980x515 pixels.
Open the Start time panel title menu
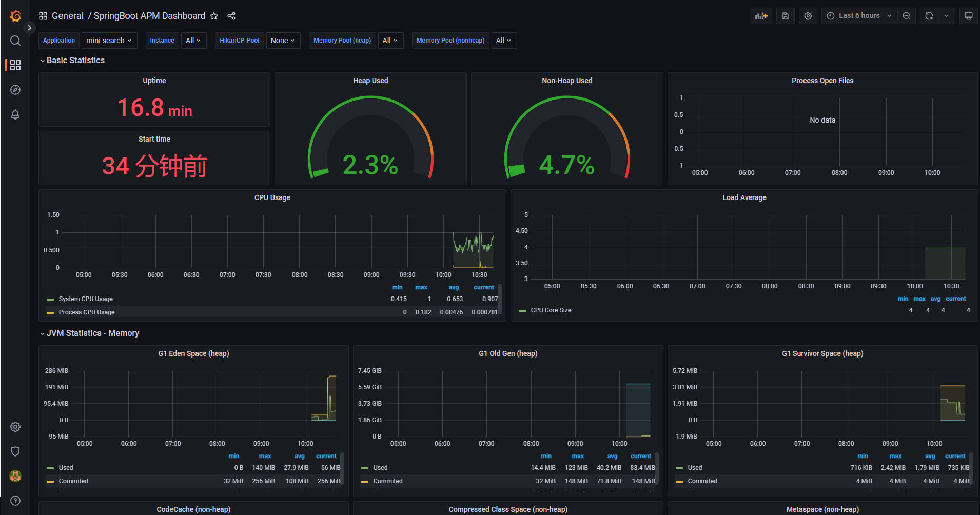(x=154, y=139)
